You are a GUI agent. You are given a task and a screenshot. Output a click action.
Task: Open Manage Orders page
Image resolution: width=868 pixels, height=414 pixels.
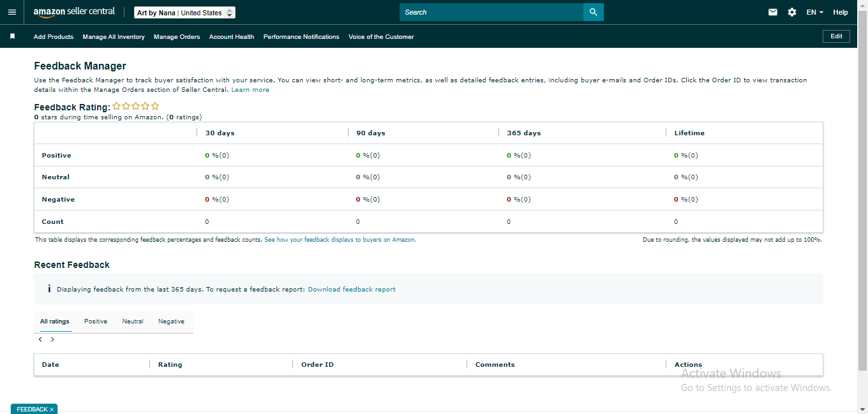pos(177,37)
